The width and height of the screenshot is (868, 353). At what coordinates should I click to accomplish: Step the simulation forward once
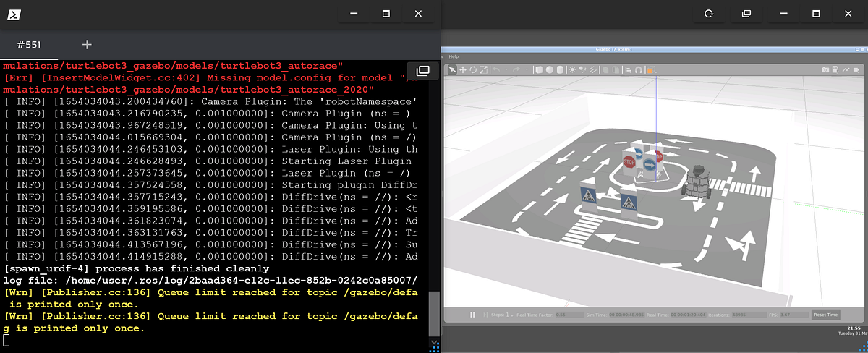[x=485, y=315]
